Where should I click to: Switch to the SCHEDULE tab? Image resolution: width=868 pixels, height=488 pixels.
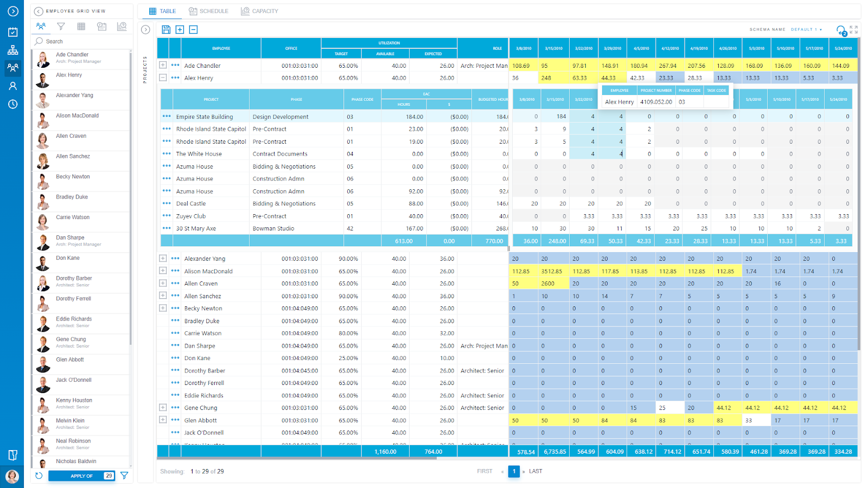click(208, 11)
